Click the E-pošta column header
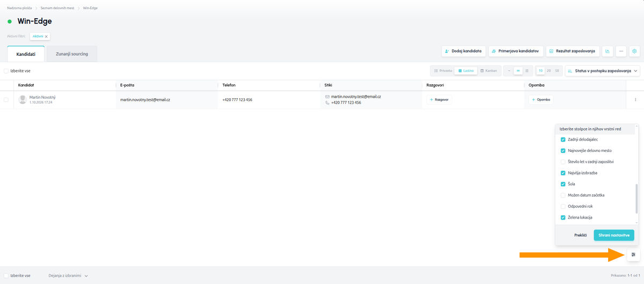Image resolution: width=644 pixels, height=284 pixels. point(128,85)
